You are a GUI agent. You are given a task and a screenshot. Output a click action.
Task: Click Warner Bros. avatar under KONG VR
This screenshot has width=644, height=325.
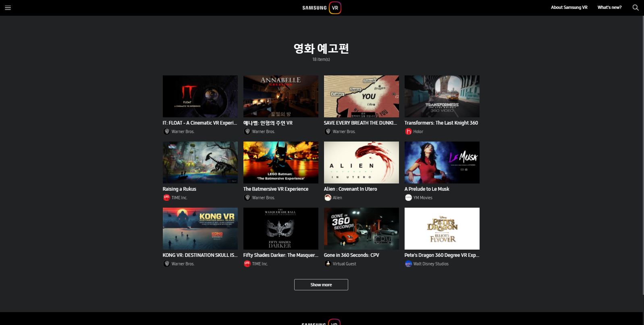pos(166,264)
